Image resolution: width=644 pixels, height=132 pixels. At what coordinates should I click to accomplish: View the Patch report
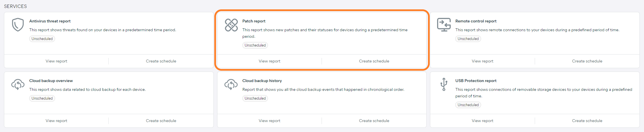click(269, 61)
